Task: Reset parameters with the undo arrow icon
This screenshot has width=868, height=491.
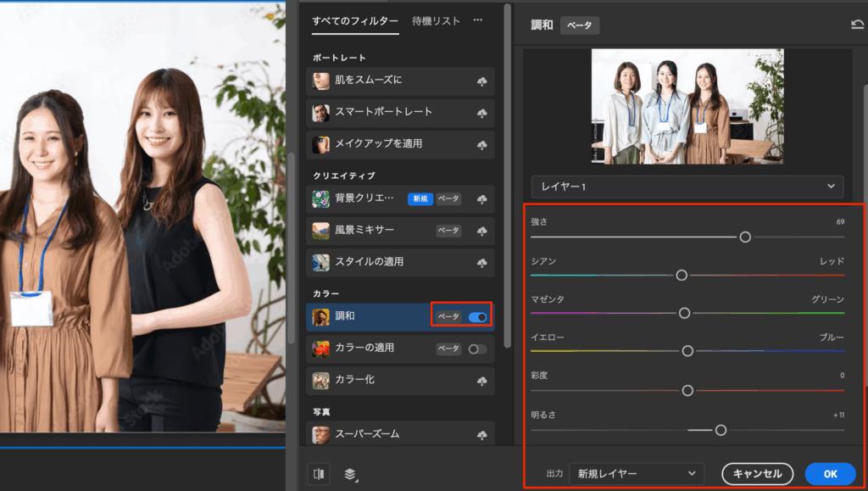Action: click(x=857, y=25)
